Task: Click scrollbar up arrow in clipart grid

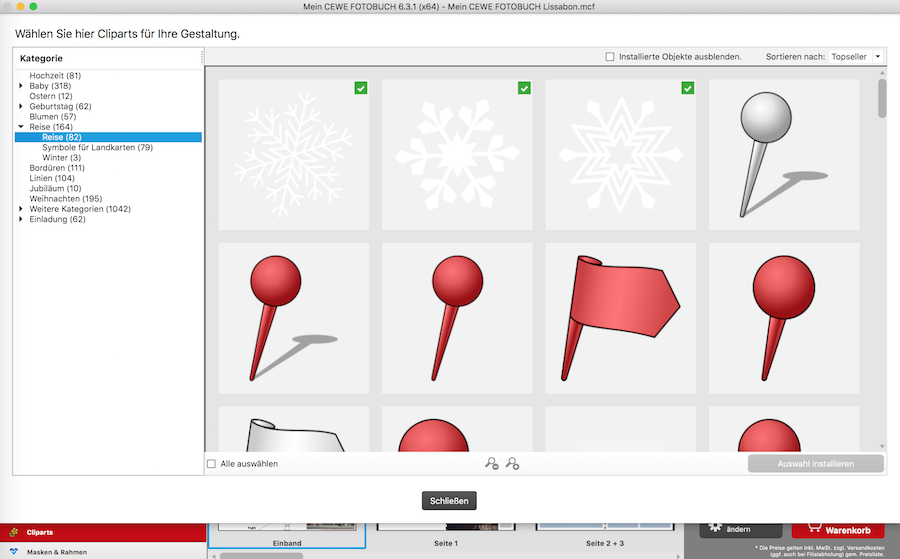Action: 882,73
